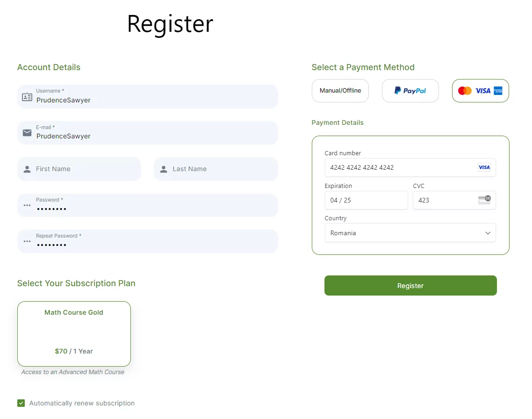The image size is (532, 419).
Task: Click the CVC card hint icon
Action: point(484,200)
